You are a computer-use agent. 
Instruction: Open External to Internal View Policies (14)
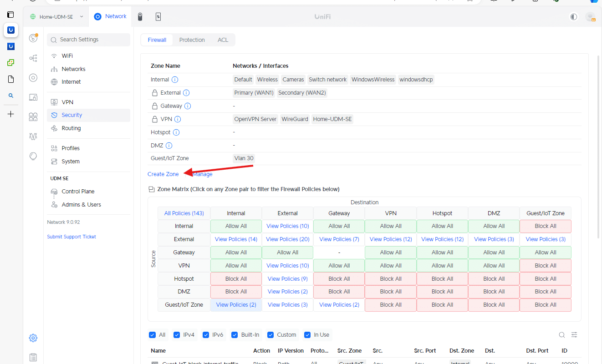(236, 239)
